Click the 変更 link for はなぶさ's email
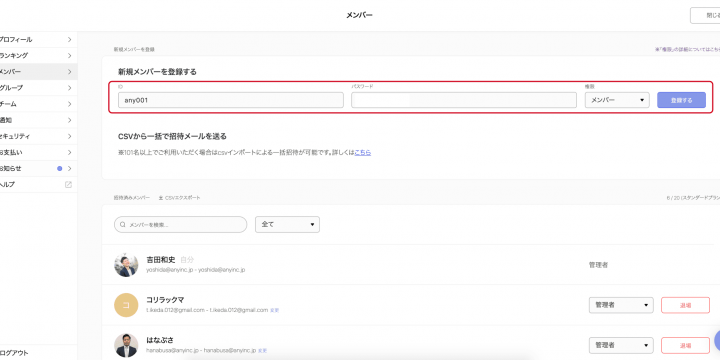Screen dimensions: 720x360 [x=263, y=350]
